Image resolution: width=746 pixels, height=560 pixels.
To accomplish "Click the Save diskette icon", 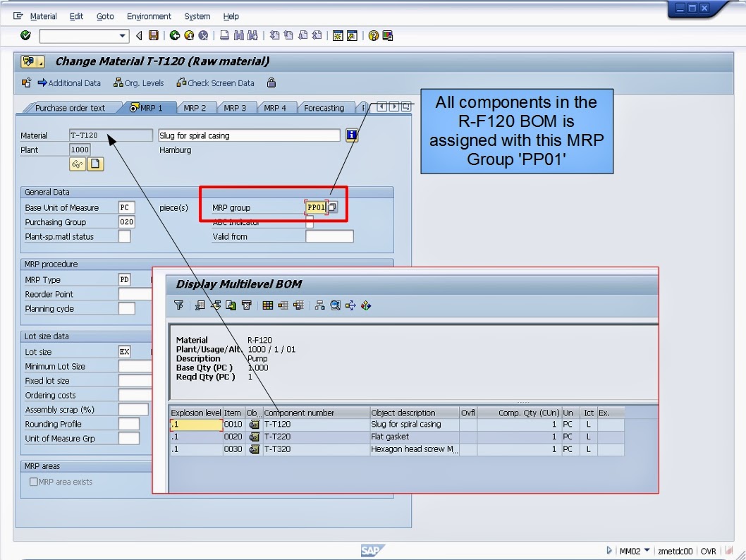I will pyautogui.click(x=153, y=36).
